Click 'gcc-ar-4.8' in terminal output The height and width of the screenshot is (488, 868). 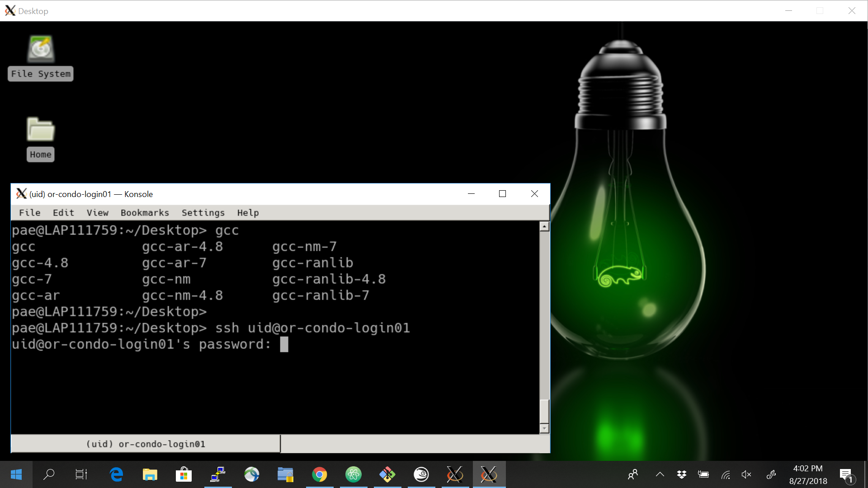pos(182,247)
